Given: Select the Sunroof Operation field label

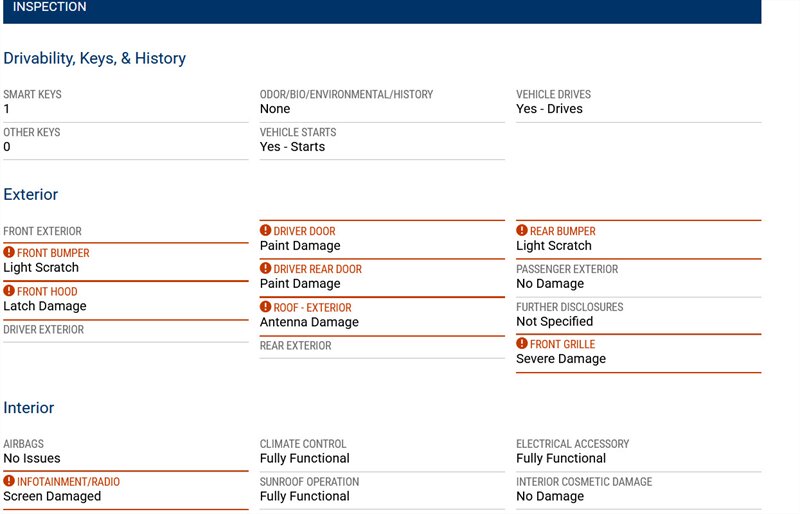Looking at the screenshot, I should [x=309, y=482].
